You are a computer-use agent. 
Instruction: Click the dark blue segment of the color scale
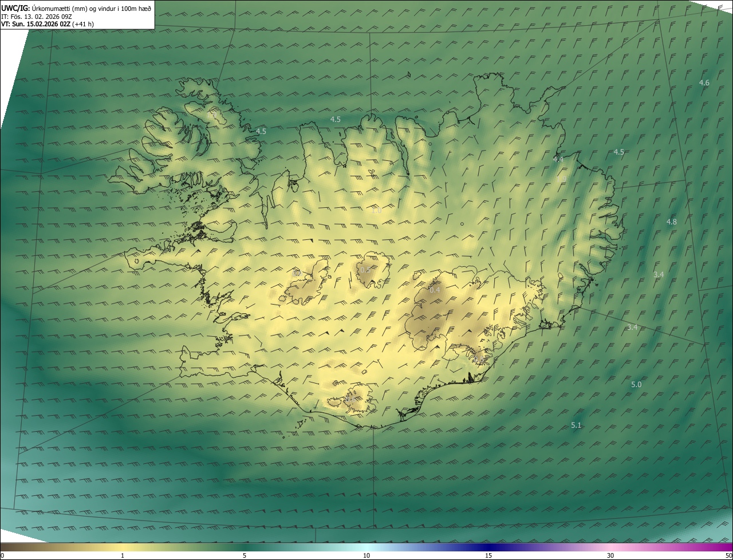[x=488, y=547]
